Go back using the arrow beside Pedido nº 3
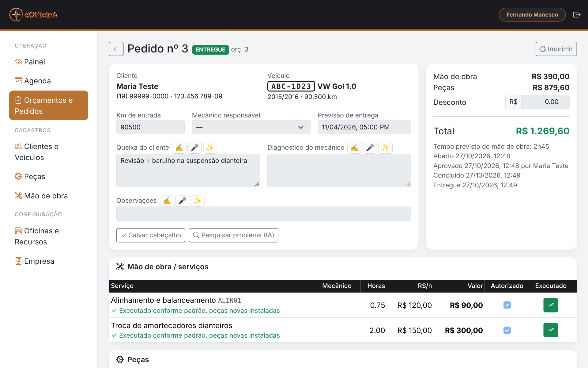This screenshot has height=368, width=588. [x=116, y=49]
